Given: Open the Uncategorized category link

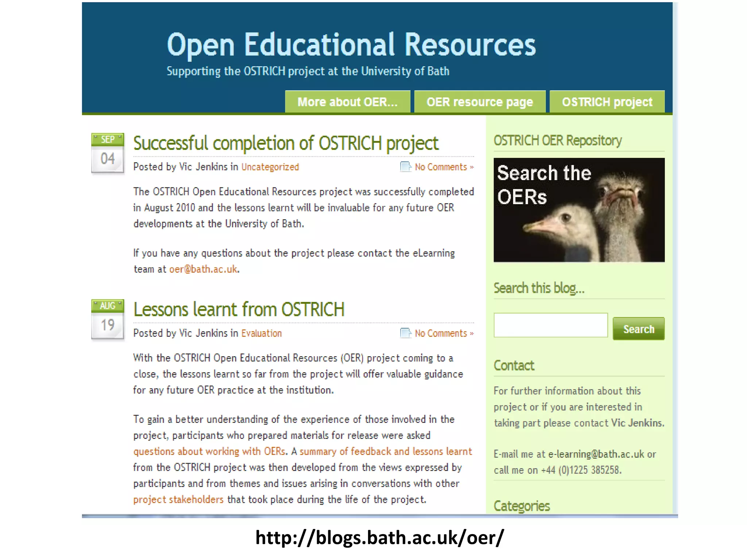Looking at the screenshot, I should point(270,167).
